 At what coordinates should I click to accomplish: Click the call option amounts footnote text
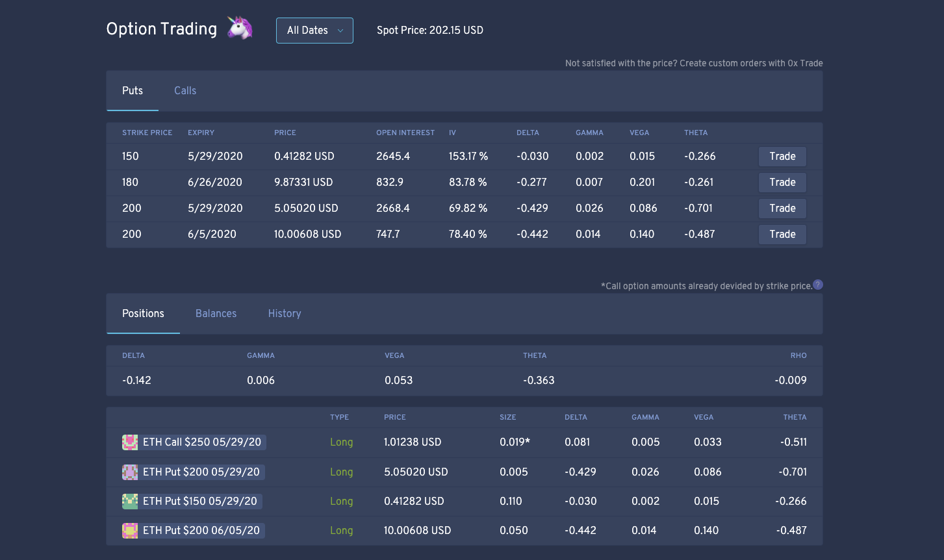coord(707,286)
